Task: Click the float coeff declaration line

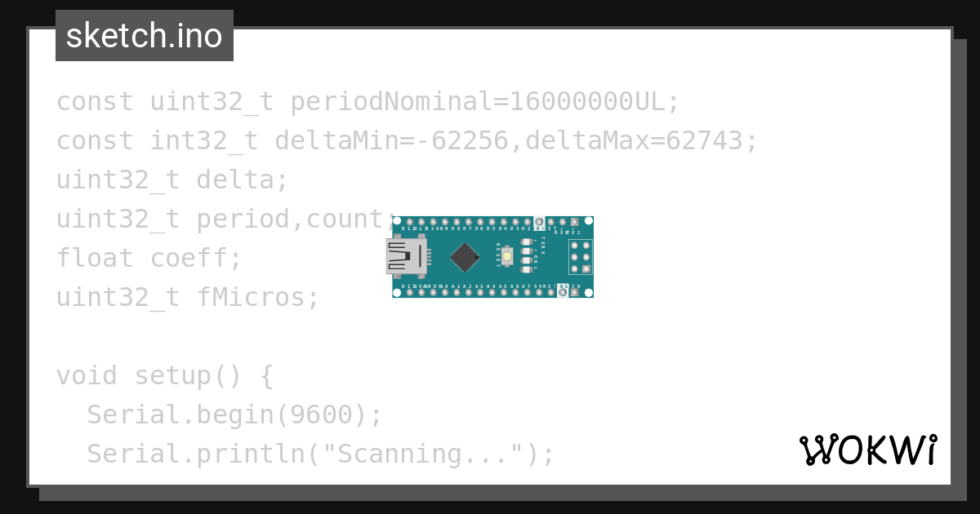Action: click(x=149, y=258)
